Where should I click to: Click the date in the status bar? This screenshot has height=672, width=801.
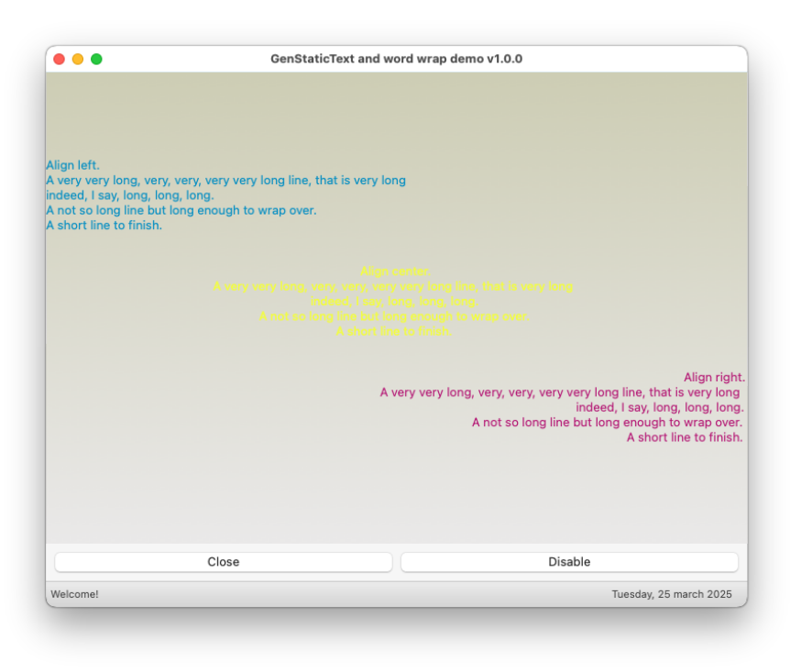[x=672, y=594]
